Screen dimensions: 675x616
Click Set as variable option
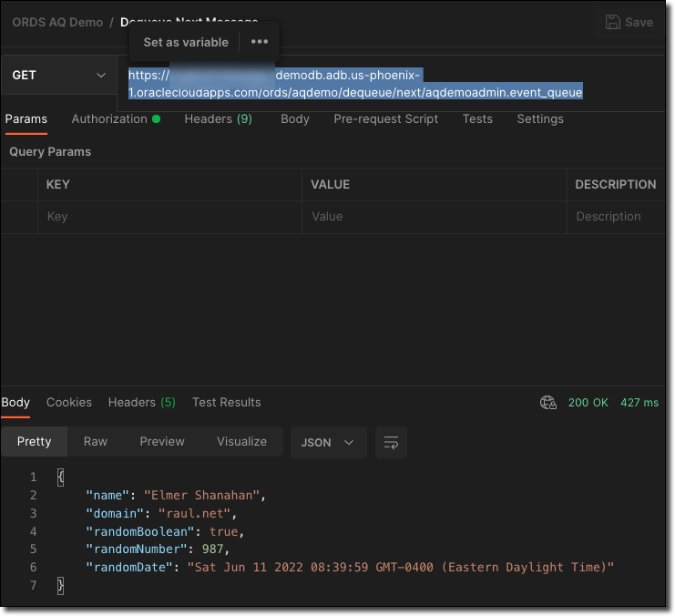pyautogui.click(x=186, y=42)
